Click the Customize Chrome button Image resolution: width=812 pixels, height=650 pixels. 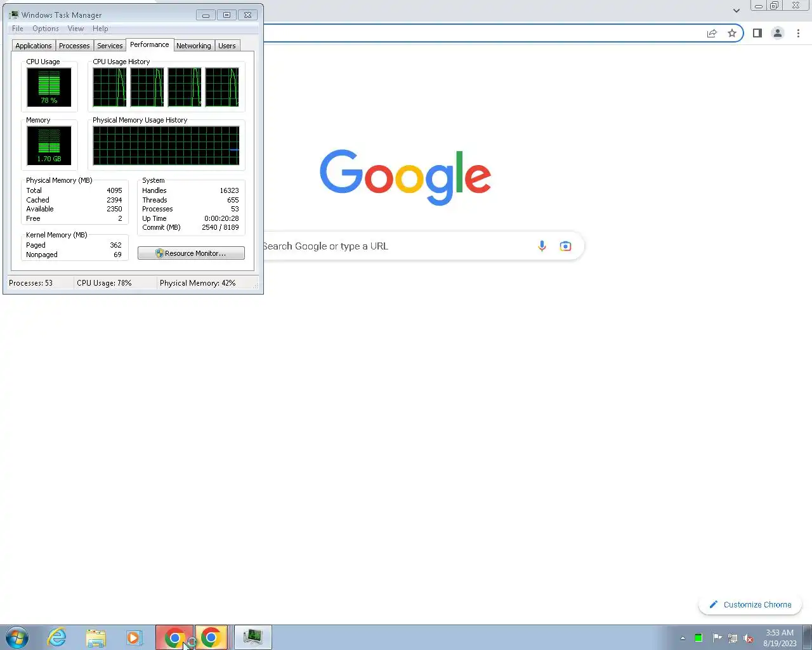coord(750,604)
